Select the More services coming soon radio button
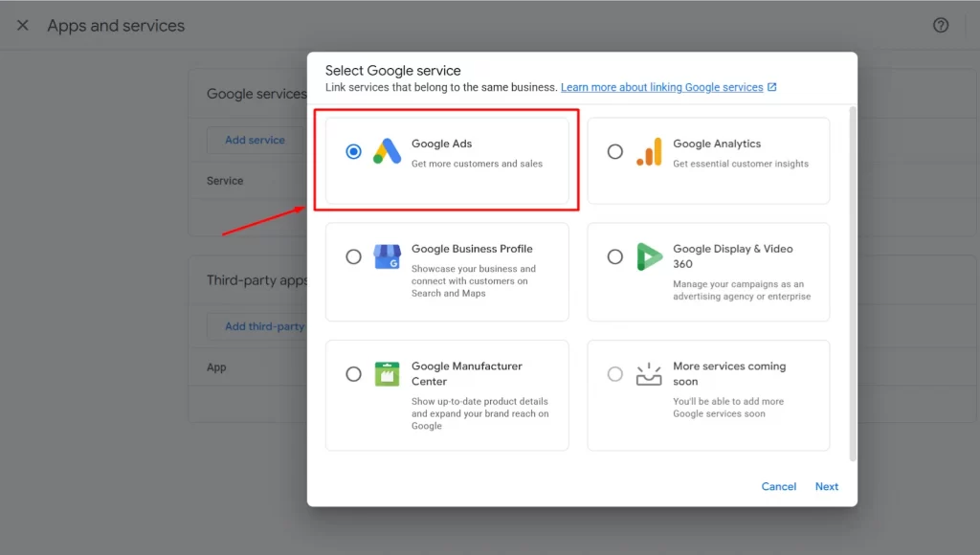This screenshot has height=555, width=980. (x=615, y=374)
